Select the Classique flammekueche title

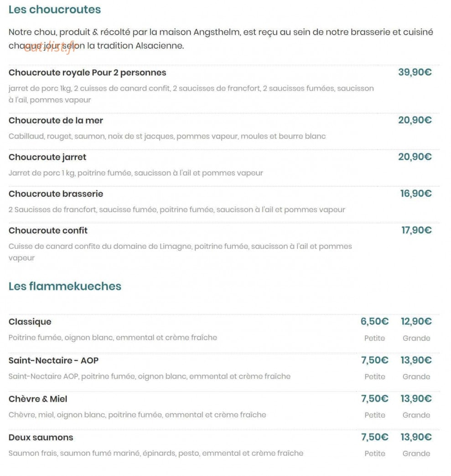[30, 322]
